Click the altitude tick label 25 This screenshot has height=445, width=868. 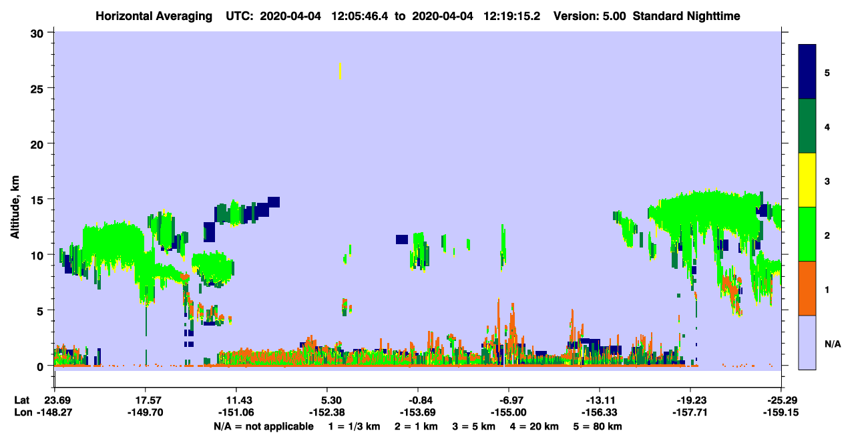pyautogui.click(x=39, y=88)
